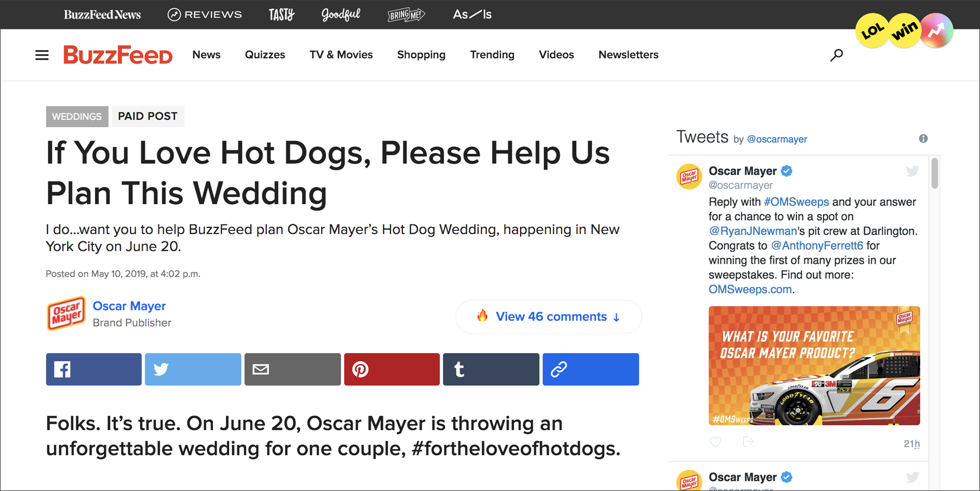Click Oscar Mayer logo beside author name
The width and height of the screenshot is (980, 491).
click(66, 313)
